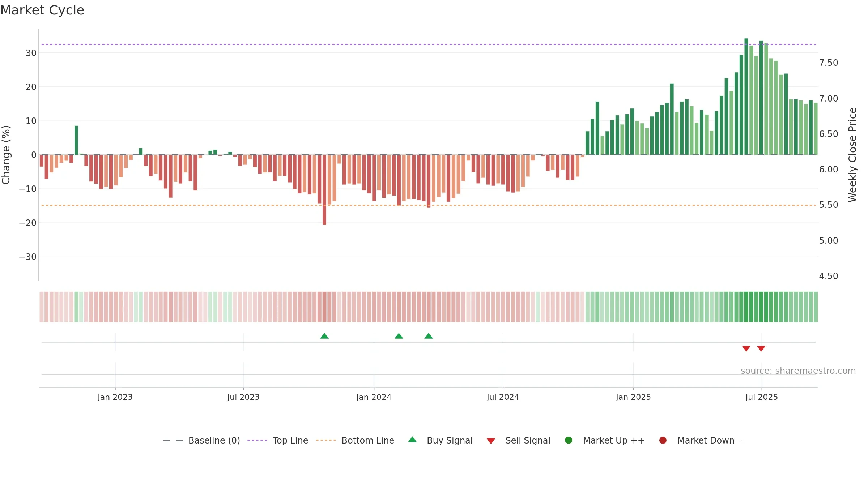Click the darkest red heatmap cell before Jan 2024
The height and width of the screenshot is (488, 868).
[324, 307]
